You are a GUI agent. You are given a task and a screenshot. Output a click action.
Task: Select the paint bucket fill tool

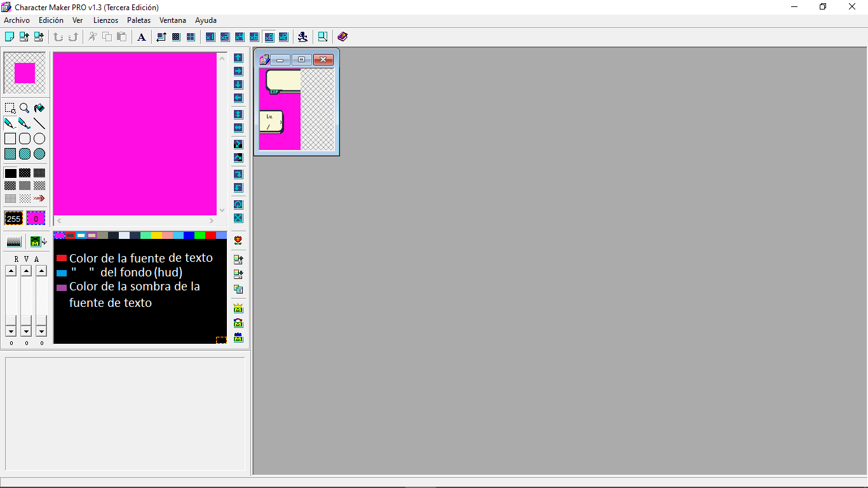(x=39, y=108)
